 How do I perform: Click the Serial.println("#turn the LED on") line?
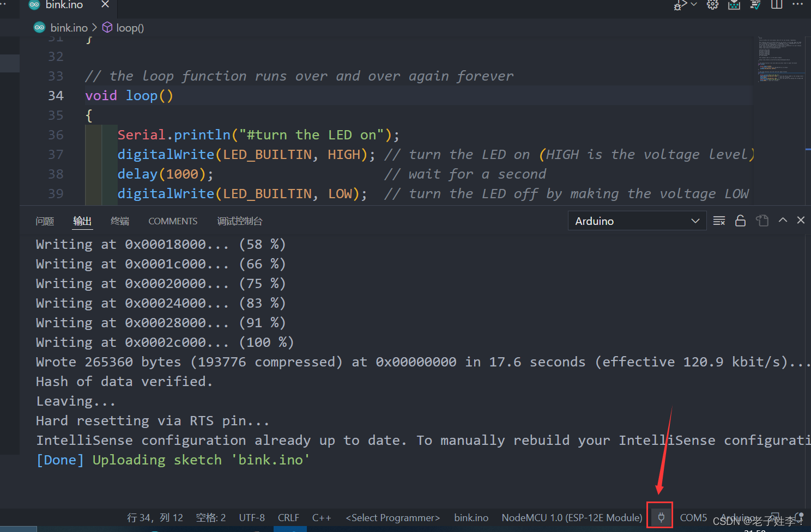258,135
